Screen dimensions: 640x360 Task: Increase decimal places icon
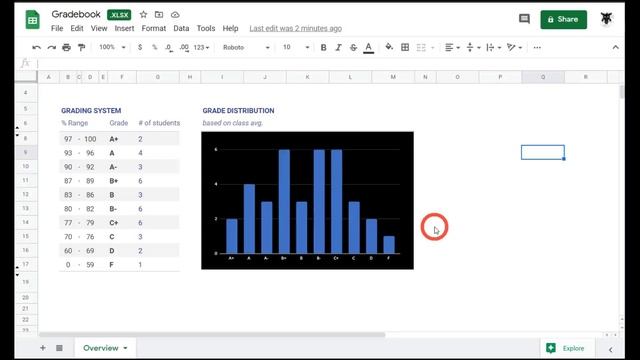(184, 48)
